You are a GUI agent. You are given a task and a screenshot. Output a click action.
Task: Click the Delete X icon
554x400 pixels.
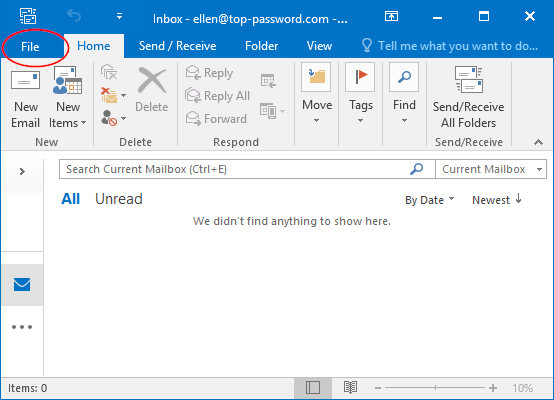(x=152, y=81)
